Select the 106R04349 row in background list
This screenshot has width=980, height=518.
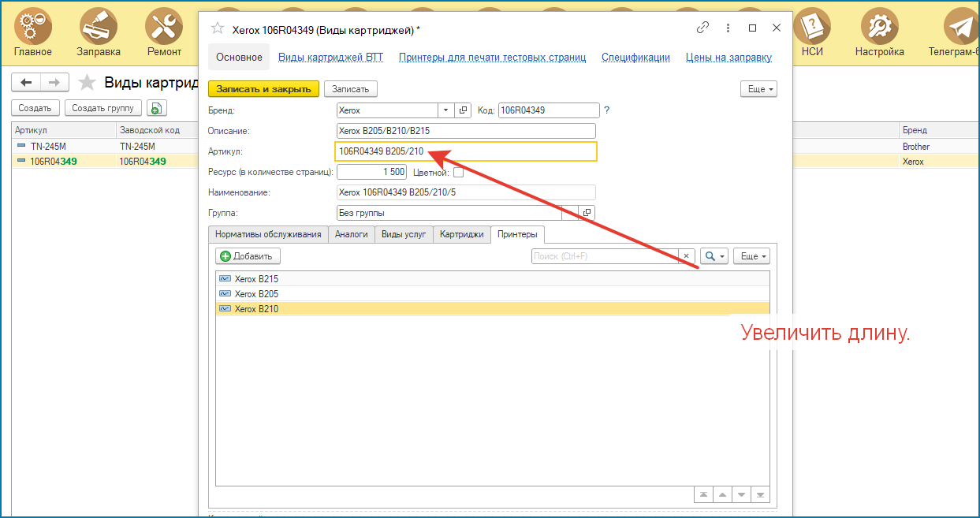click(105, 161)
